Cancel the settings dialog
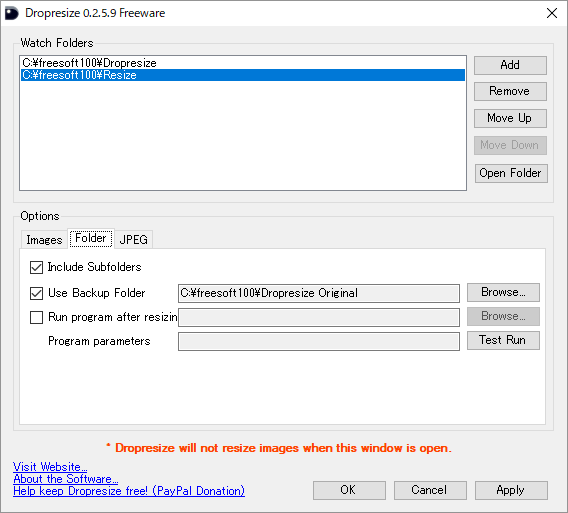 (430, 491)
